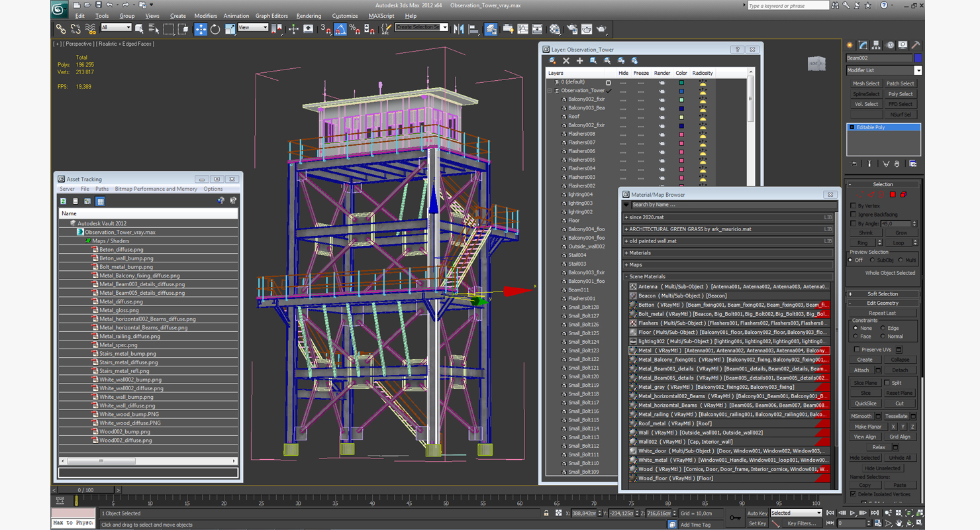This screenshot has width=980, height=530.
Task: Toggle Percent Snap in main toolbar
Action: (354, 28)
